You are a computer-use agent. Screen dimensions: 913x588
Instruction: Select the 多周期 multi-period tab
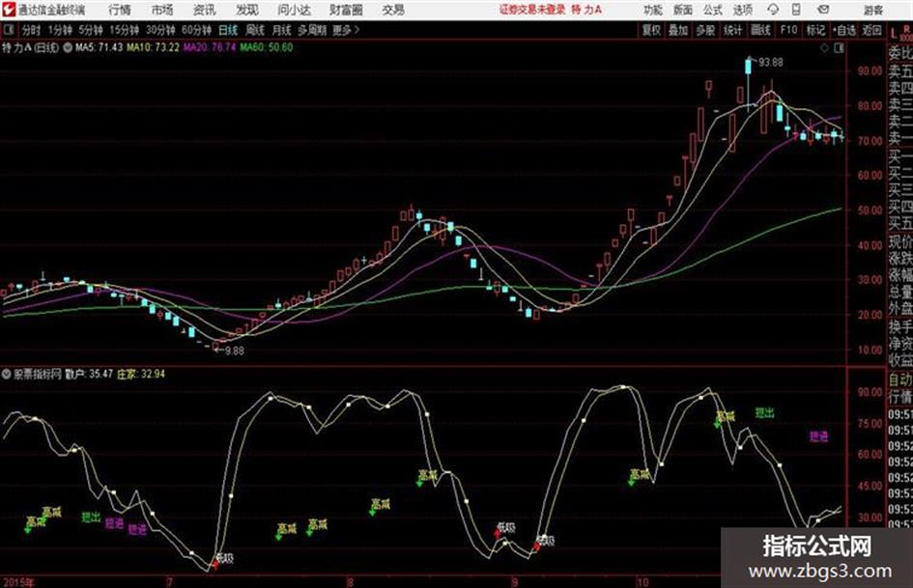312,30
